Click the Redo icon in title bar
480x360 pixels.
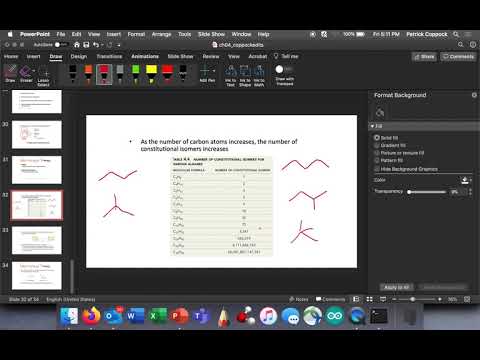coord(110,45)
